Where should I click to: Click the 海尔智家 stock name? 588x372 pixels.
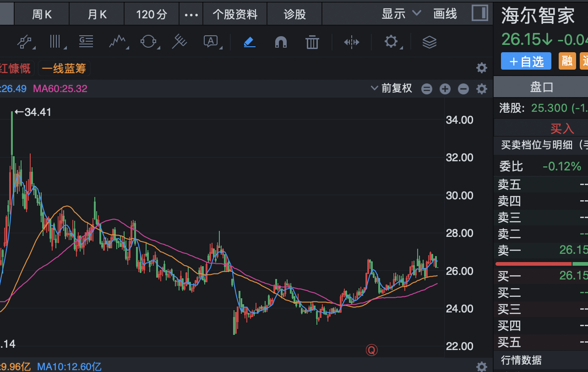(x=538, y=16)
